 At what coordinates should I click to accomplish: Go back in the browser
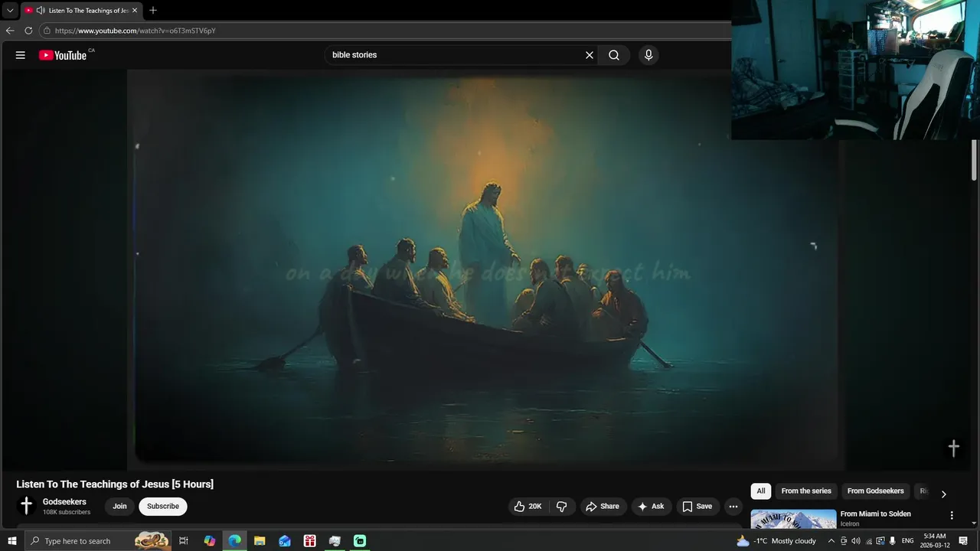pos(10,31)
